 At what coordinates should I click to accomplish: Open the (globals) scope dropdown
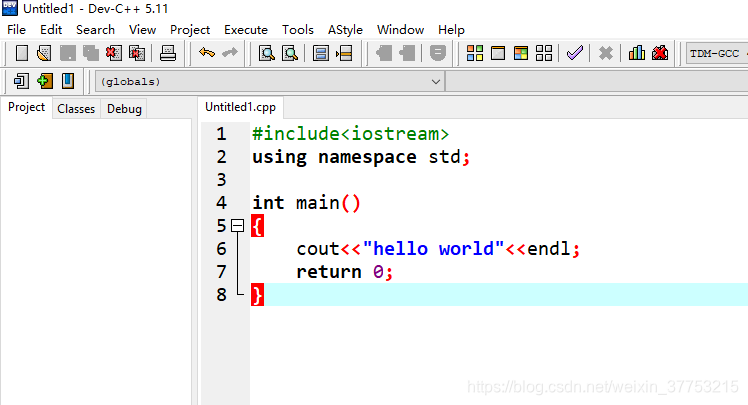[270, 82]
